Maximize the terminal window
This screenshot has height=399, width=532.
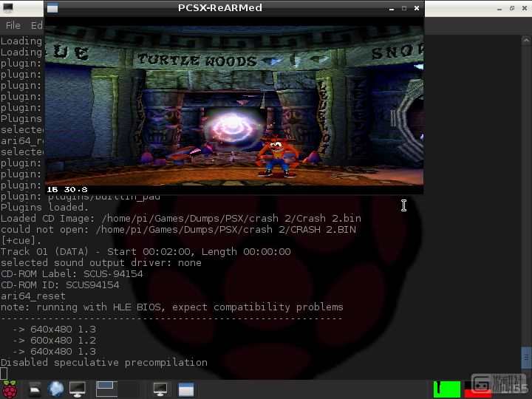tap(511, 8)
